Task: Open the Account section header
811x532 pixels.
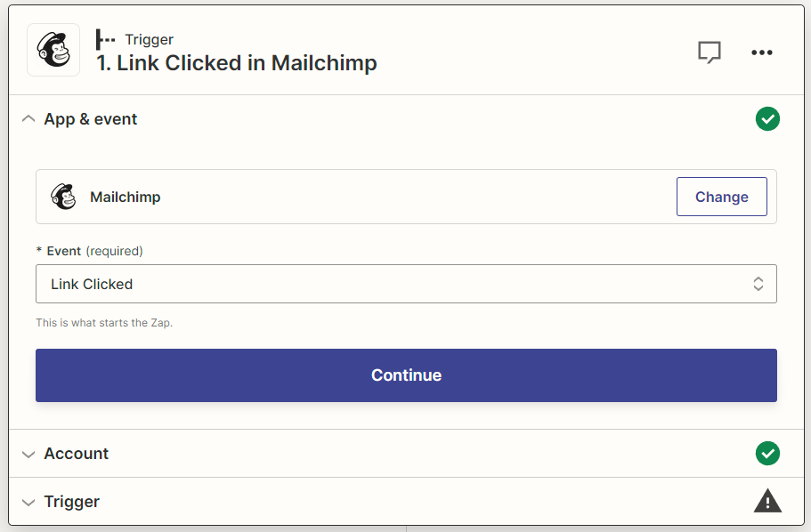Action: click(406, 454)
